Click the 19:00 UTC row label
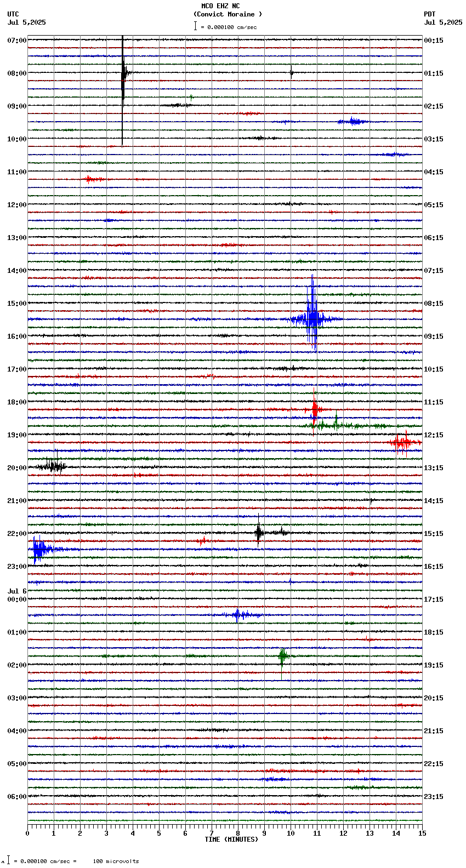Image resolution: width=466 pixels, height=868 pixels. pyautogui.click(x=17, y=435)
